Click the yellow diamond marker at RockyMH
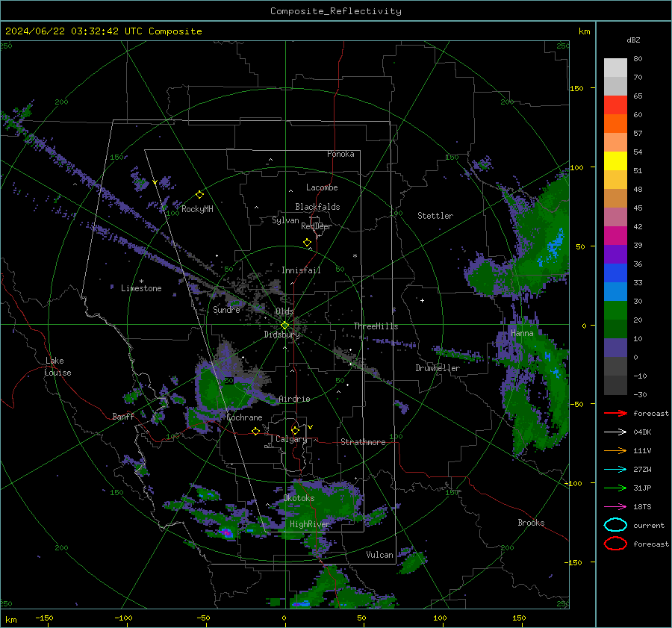This screenshot has width=672, height=628. coord(199,195)
